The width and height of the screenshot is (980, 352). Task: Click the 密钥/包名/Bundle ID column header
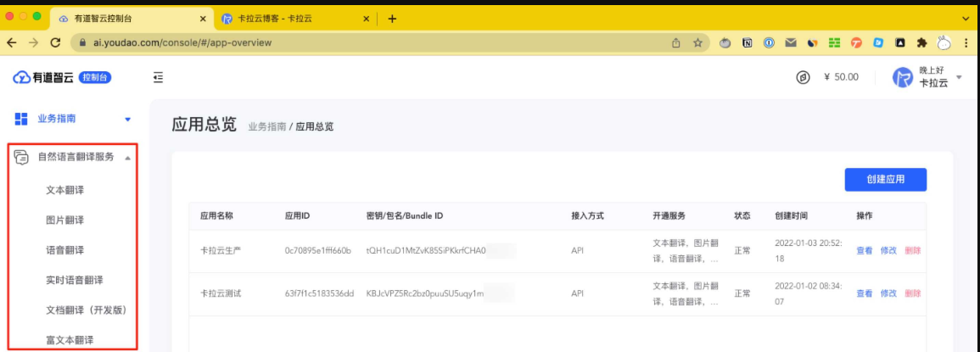[x=405, y=215]
